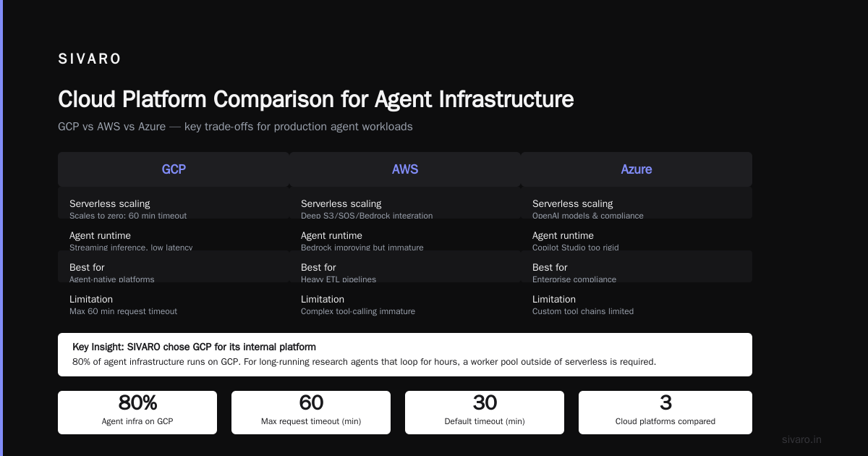Select the GCP column header

point(174,169)
